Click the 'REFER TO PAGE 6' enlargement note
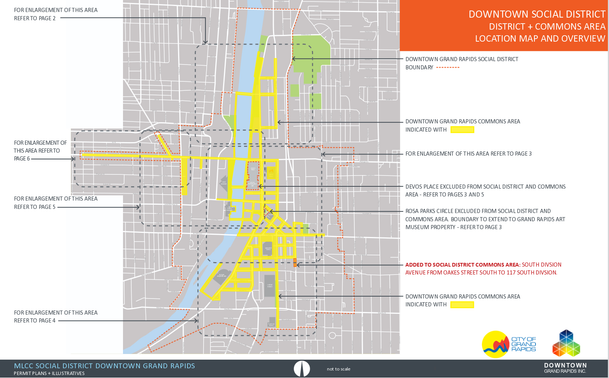 click(x=40, y=150)
